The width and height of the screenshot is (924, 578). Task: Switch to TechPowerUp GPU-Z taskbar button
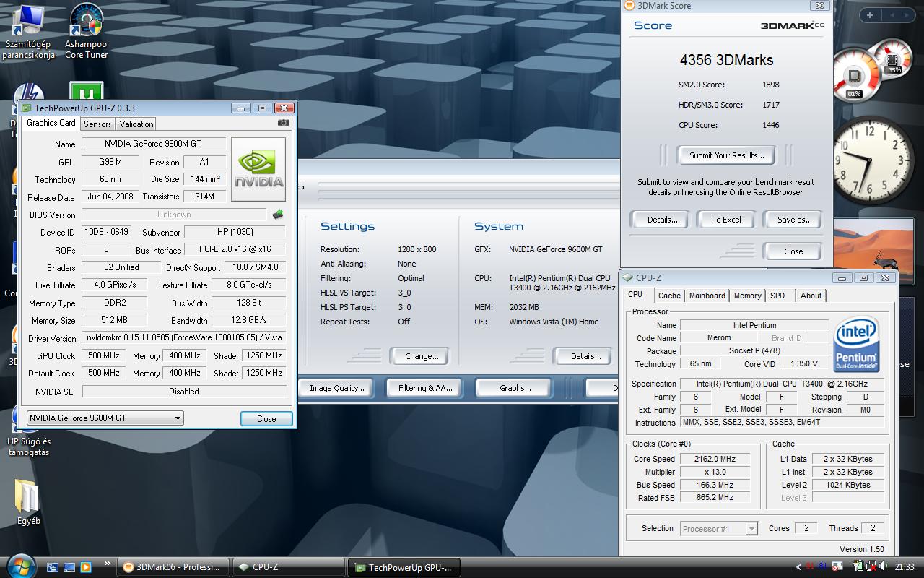coord(404,567)
